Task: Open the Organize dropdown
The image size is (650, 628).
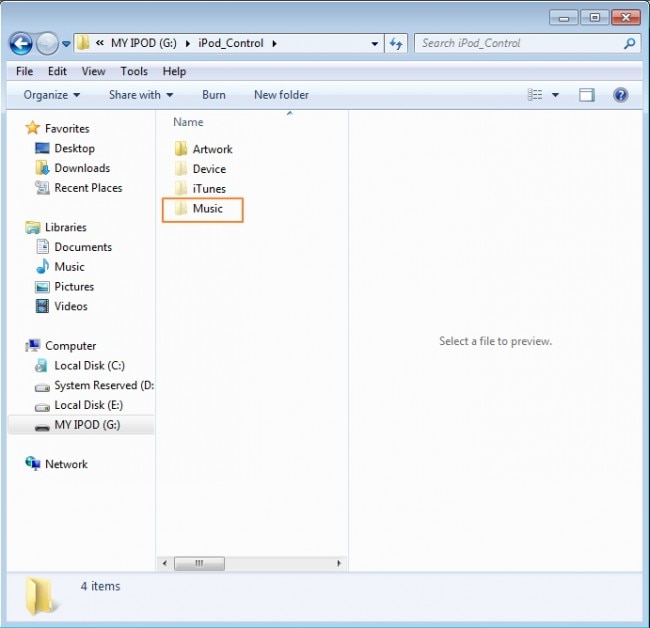Action: (x=52, y=95)
